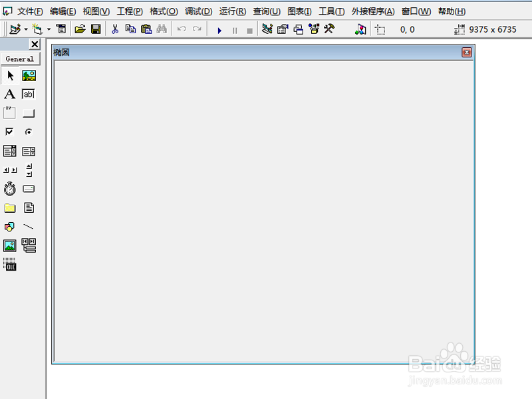Open the 编辑(E) menu
Screen dimensions: 532x399
pos(63,11)
